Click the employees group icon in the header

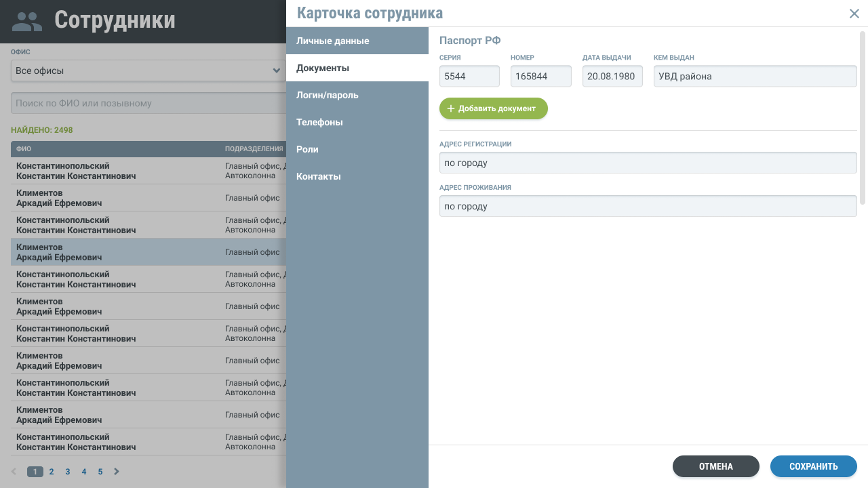[x=27, y=21]
